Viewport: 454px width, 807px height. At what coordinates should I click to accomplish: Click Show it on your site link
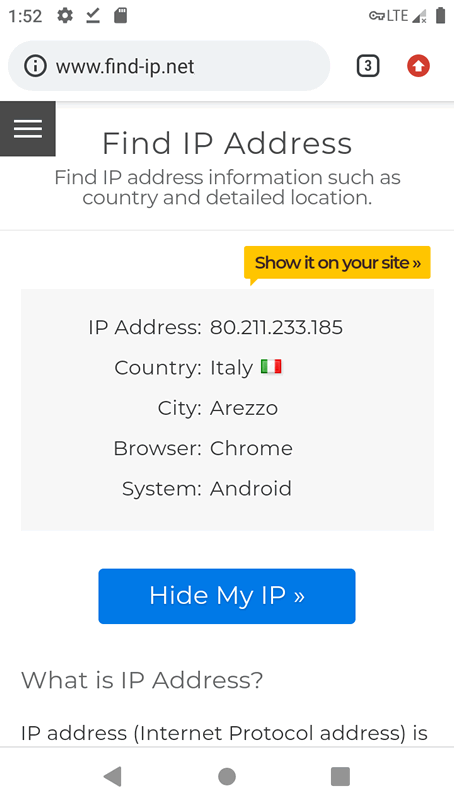point(337,262)
